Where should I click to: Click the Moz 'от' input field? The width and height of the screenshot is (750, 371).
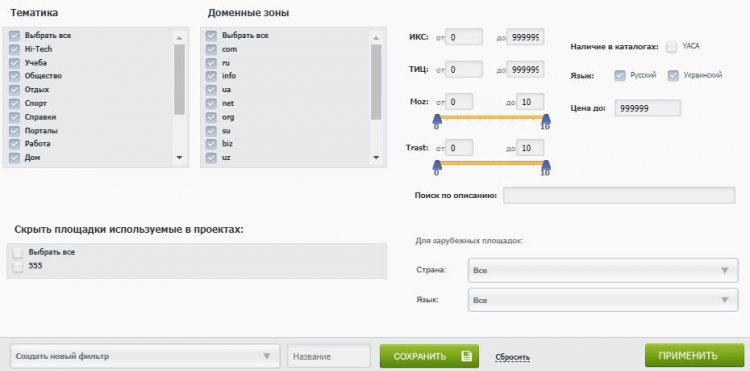point(459,101)
